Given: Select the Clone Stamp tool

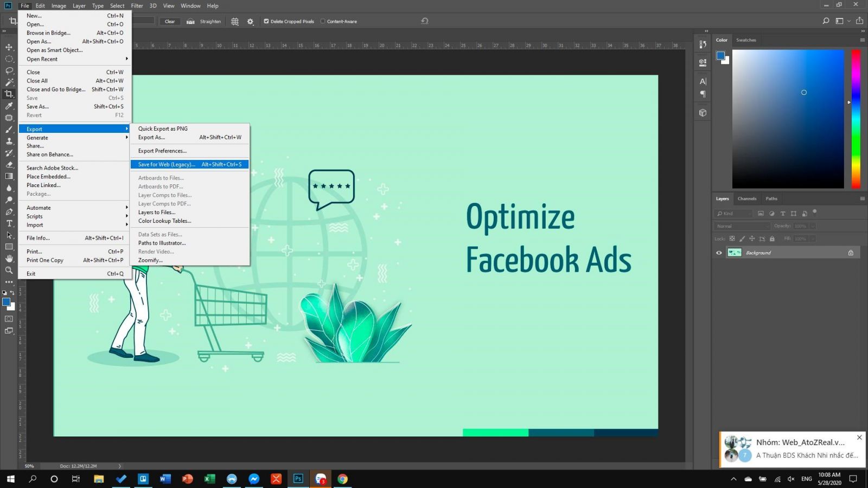Looking at the screenshot, I should pos(9,141).
